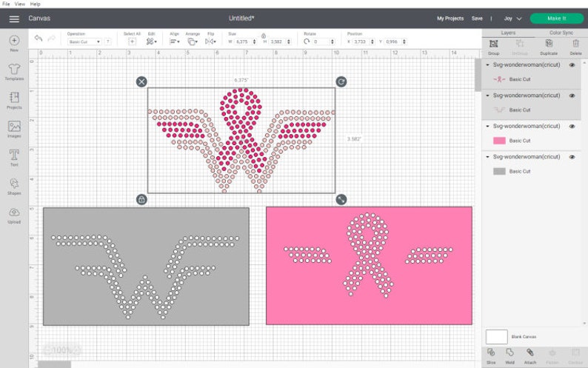Open the Align dropdown
Screen dimensions: 588x368
174,41
